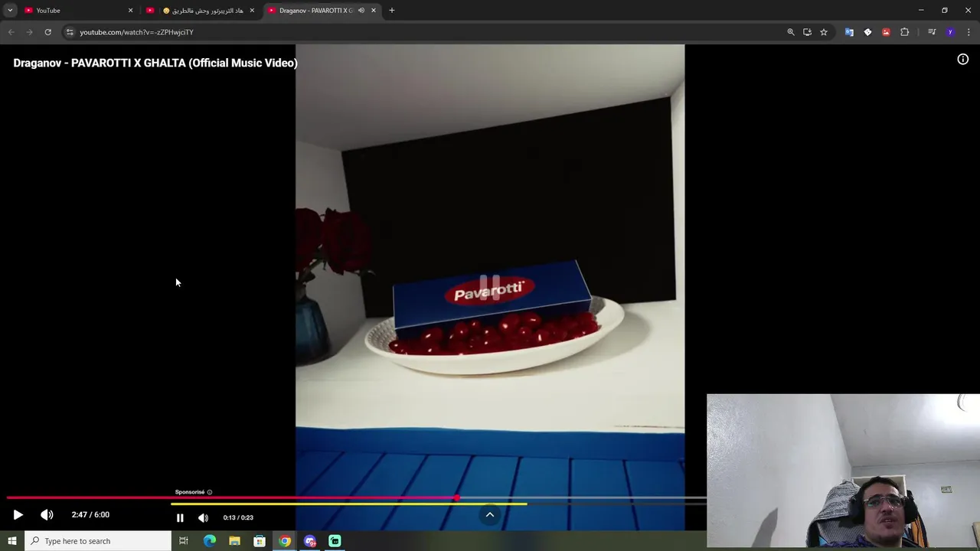The image size is (980, 551).
Task: Open the Chrome profile avatar
Action: pyautogui.click(x=951, y=32)
